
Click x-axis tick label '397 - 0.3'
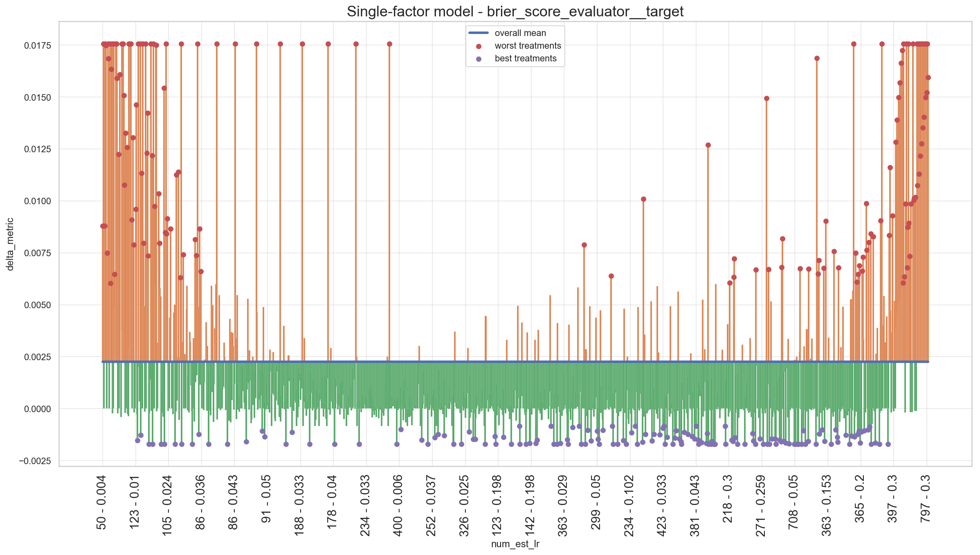point(892,499)
